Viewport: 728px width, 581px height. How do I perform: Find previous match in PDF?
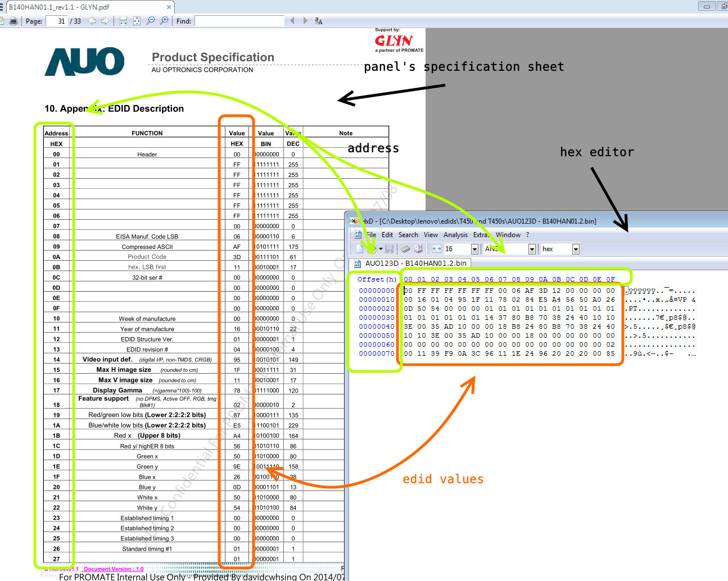pyautogui.click(x=292, y=21)
